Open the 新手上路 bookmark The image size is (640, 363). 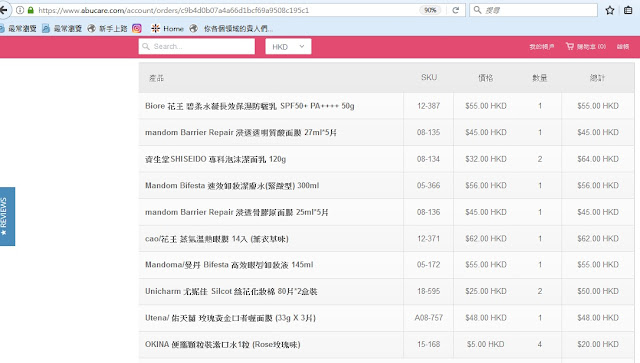pyautogui.click(x=108, y=29)
